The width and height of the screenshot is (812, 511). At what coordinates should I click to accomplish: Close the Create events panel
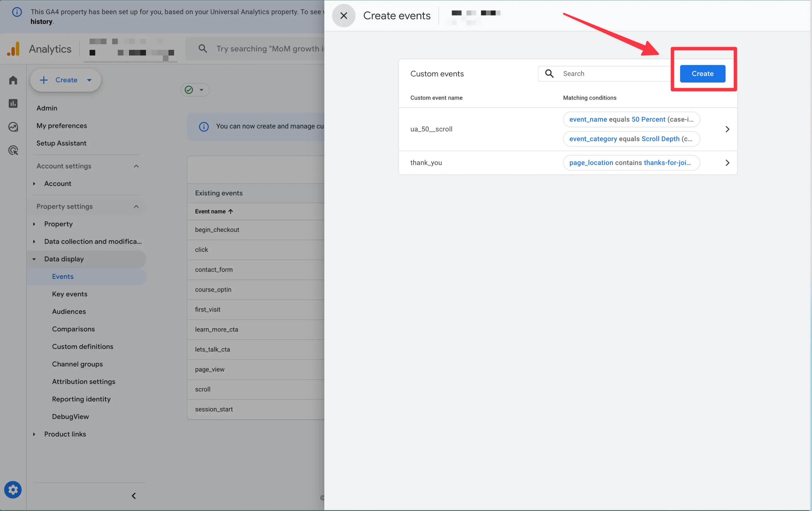coord(343,15)
